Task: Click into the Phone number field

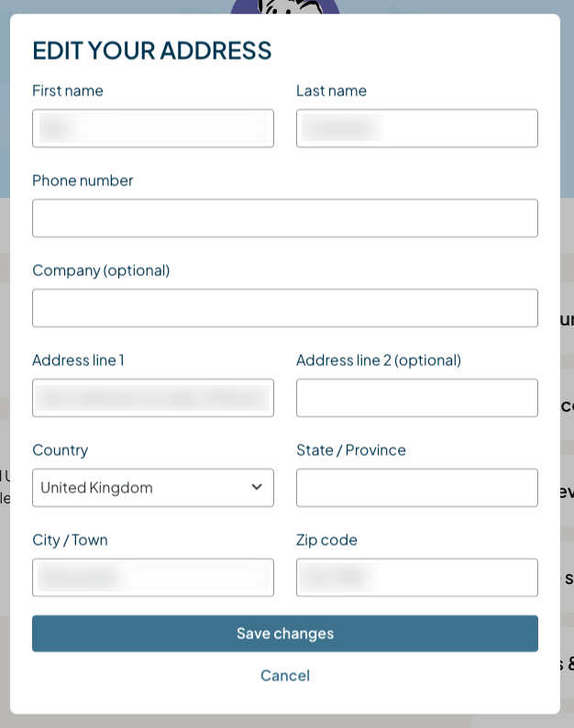Action: point(285,218)
